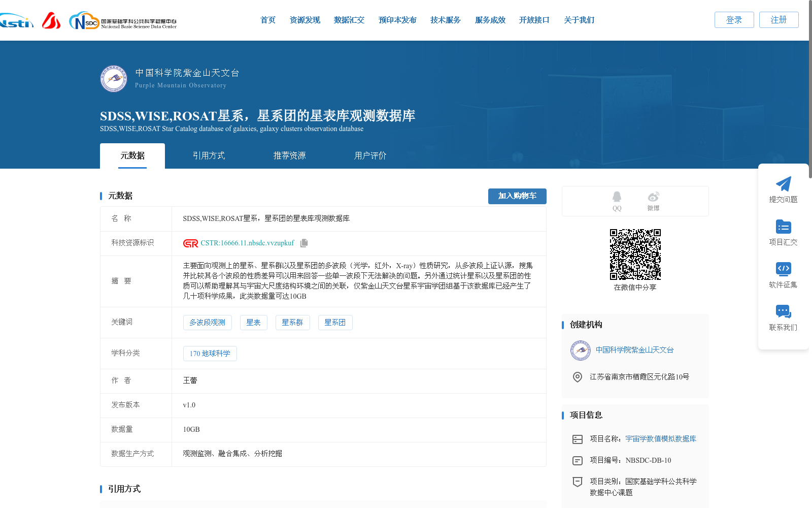Open 中国科学院紫金山天文台 institution link
The image size is (812, 508).
[634, 350]
